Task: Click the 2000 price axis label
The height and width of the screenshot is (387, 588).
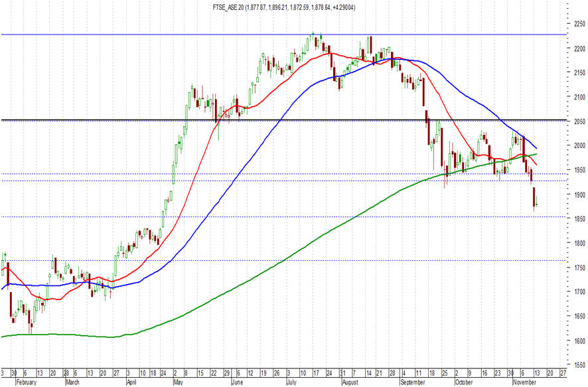Action: click(x=579, y=146)
